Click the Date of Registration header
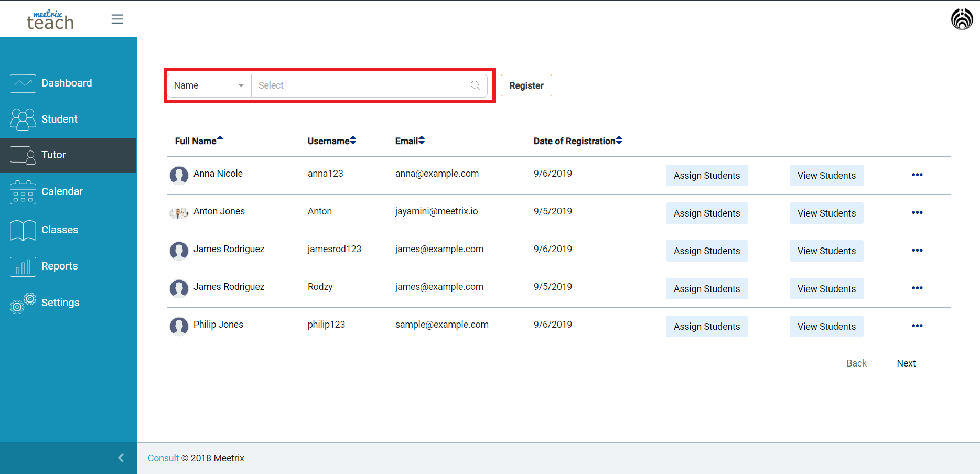 [x=574, y=141]
